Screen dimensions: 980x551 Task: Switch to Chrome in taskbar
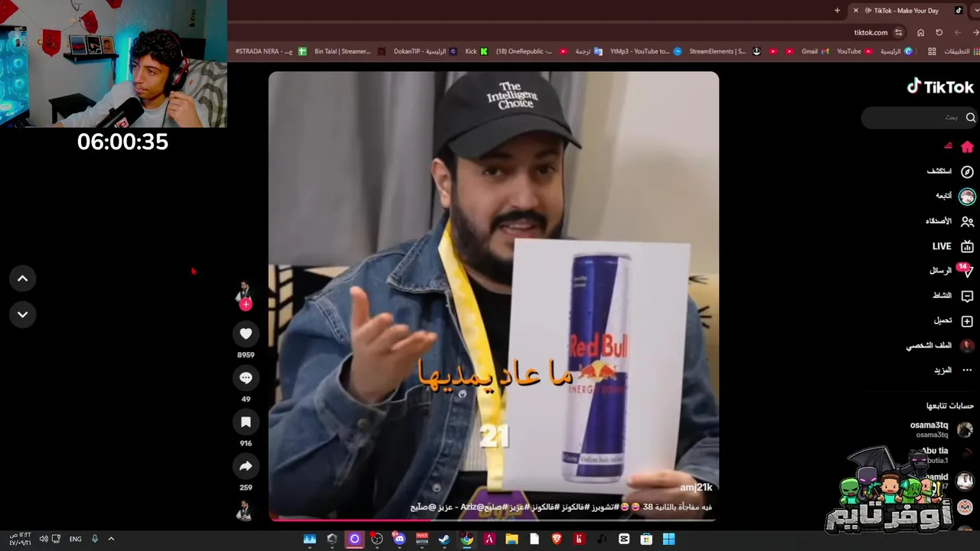[x=467, y=539]
